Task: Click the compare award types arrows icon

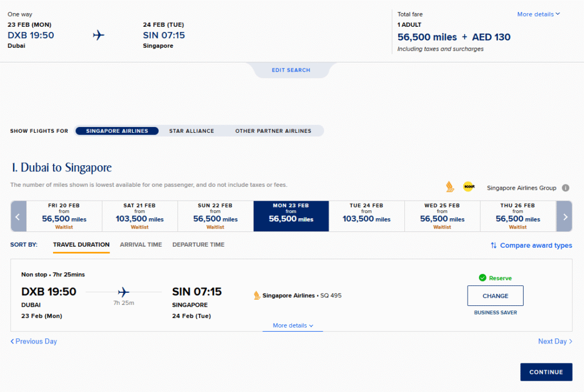Action: click(x=493, y=246)
